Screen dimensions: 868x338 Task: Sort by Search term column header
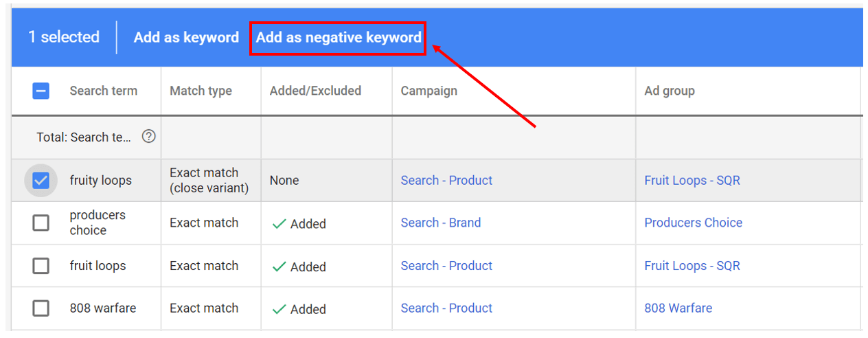point(103,91)
